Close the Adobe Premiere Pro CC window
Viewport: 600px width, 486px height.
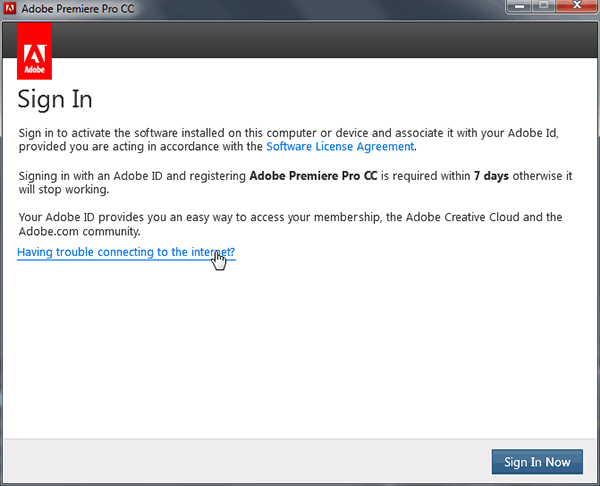click(x=577, y=6)
